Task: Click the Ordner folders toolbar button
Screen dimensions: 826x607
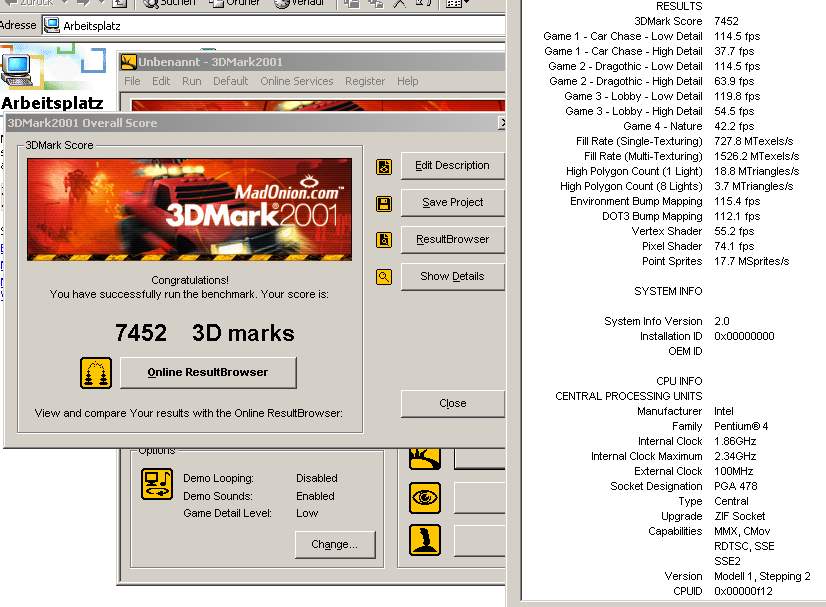Action: coord(234,3)
